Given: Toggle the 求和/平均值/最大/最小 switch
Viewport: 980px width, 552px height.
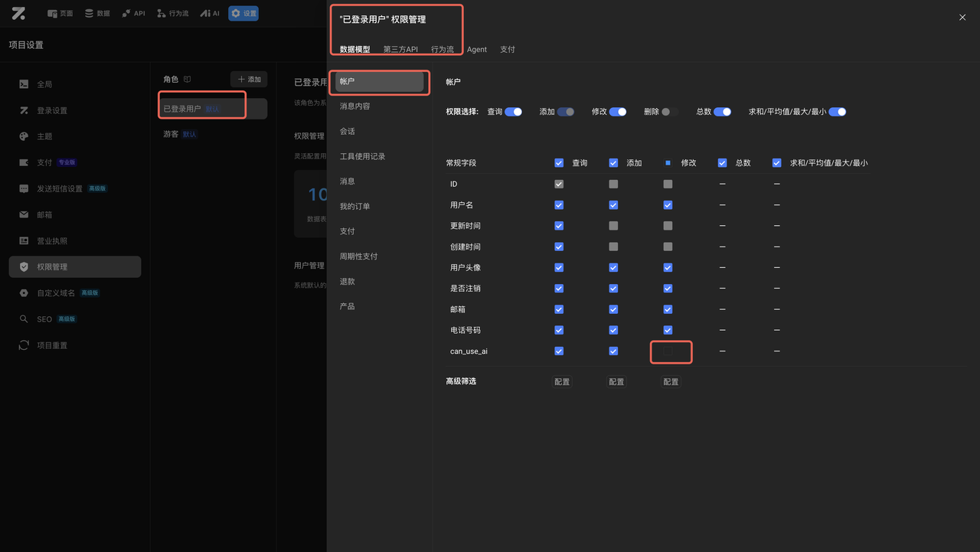Looking at the screenshot, I should [838, 112].
